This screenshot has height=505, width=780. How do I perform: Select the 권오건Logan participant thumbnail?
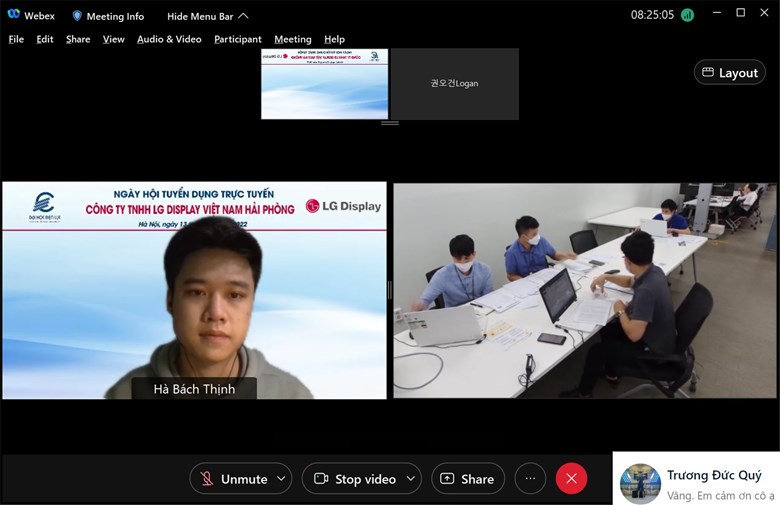click(x=454, y=84)
